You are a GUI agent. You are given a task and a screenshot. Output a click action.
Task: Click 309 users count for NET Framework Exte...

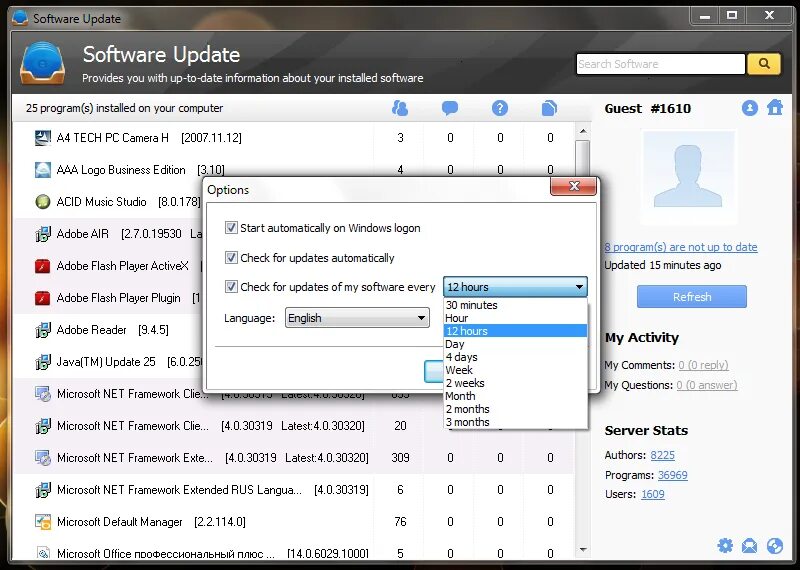(400, 458)
